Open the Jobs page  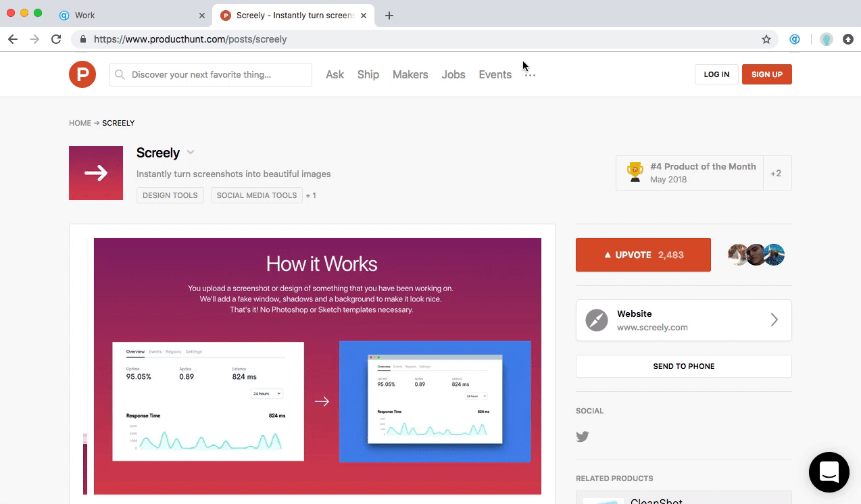[x=453, y=74]
